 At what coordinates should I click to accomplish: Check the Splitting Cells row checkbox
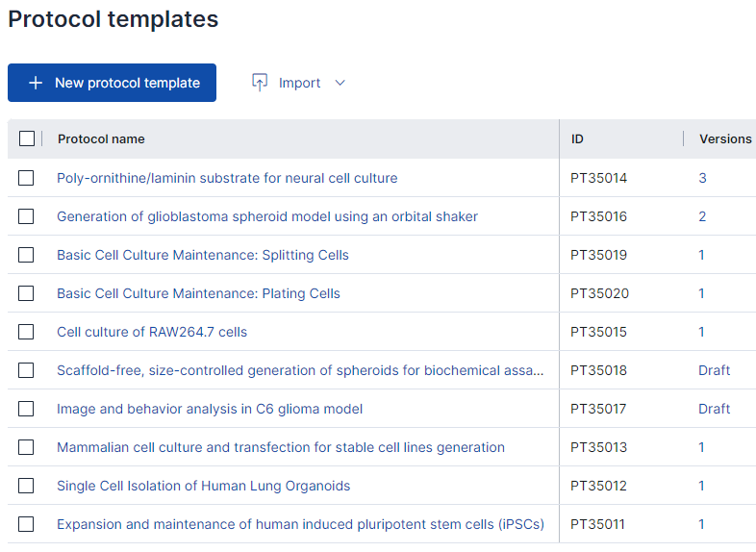(x=26, y=255)
